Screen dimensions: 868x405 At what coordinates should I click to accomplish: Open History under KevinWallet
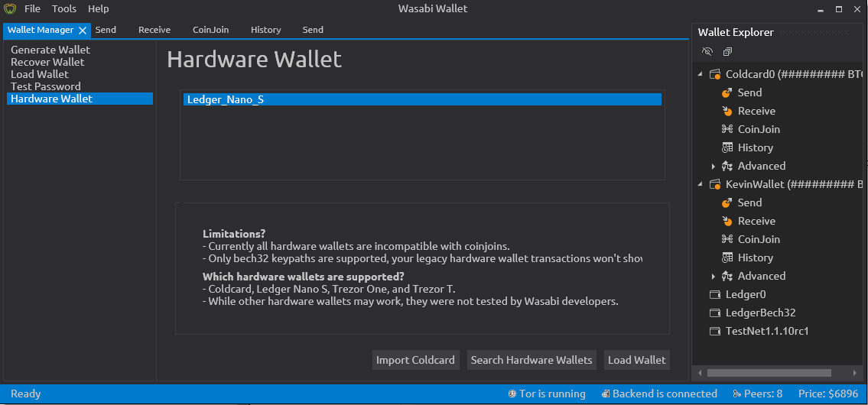[x=755, y=258]
